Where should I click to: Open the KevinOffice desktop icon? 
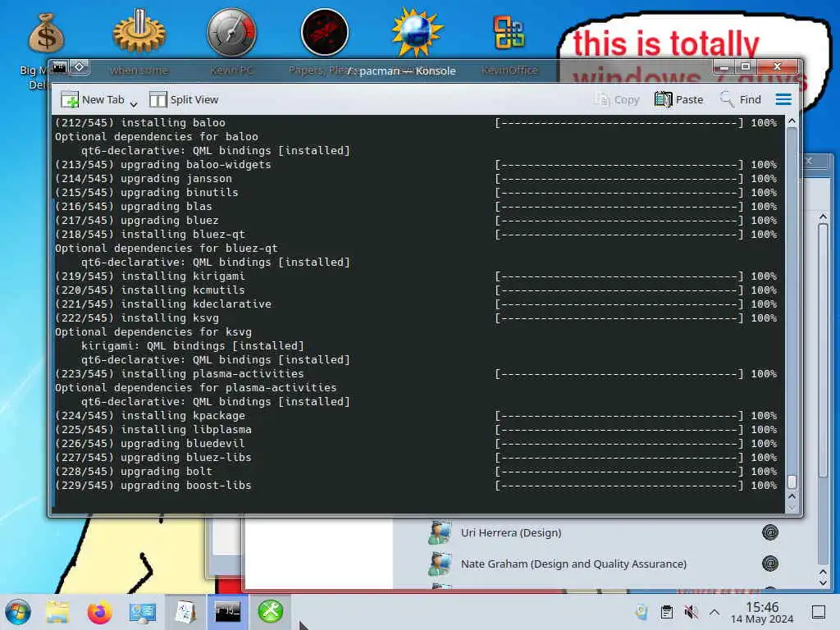click(509, 32)
